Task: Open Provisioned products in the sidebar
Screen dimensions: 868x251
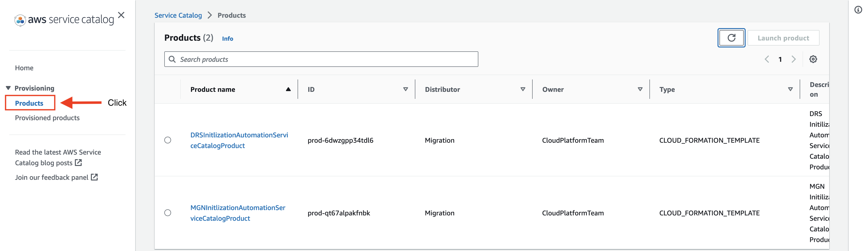Action: coord(47,118)
